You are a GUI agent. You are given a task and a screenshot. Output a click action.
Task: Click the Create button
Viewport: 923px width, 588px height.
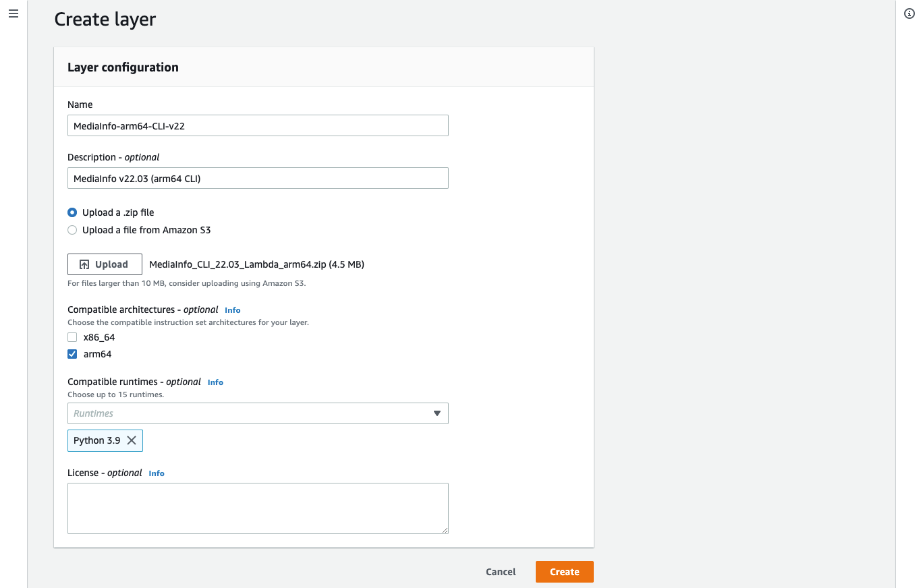564,572
